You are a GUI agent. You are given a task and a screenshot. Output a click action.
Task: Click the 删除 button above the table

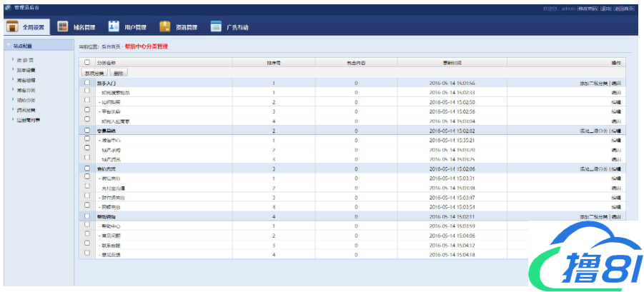pyautogui.click(x=118, y=73)
